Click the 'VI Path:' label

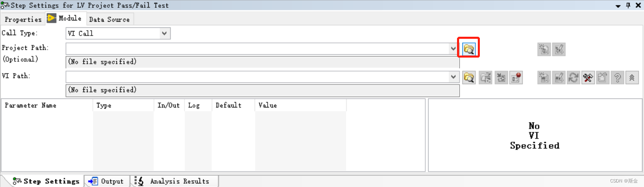click(x=16, y=76)
